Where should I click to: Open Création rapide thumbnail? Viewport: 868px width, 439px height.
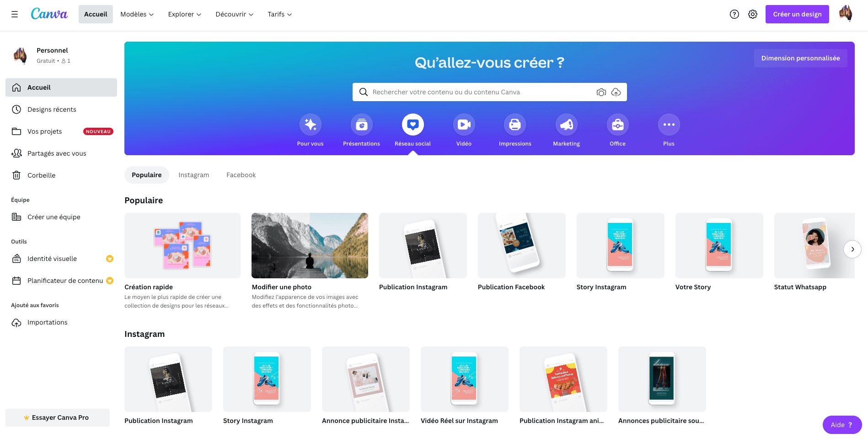(x=182, y=245)
